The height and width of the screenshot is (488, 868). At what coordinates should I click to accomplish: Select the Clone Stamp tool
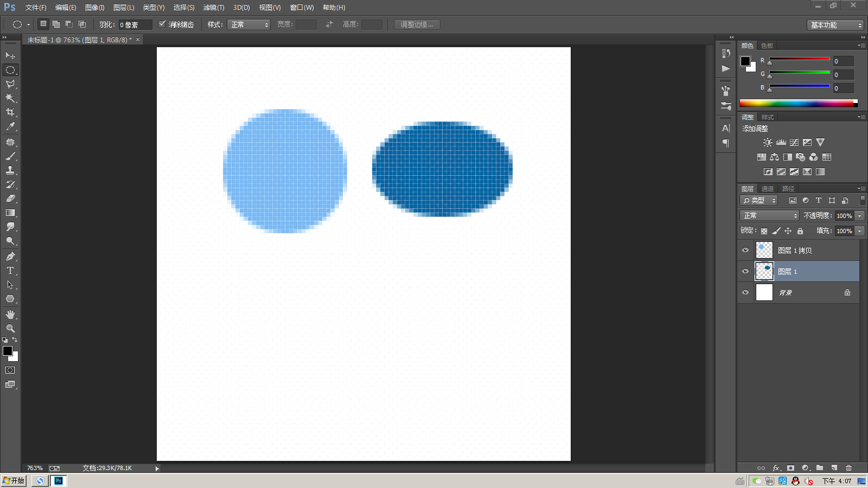[10, 170]
